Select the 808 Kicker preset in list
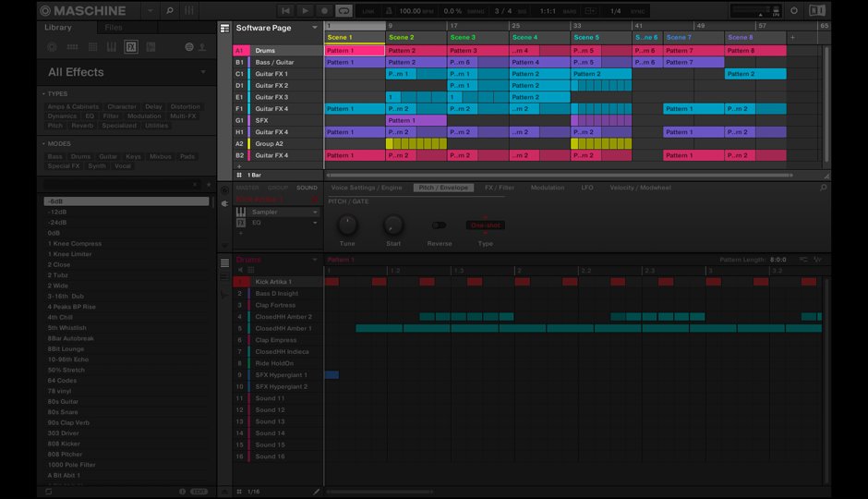 [65, 444]
